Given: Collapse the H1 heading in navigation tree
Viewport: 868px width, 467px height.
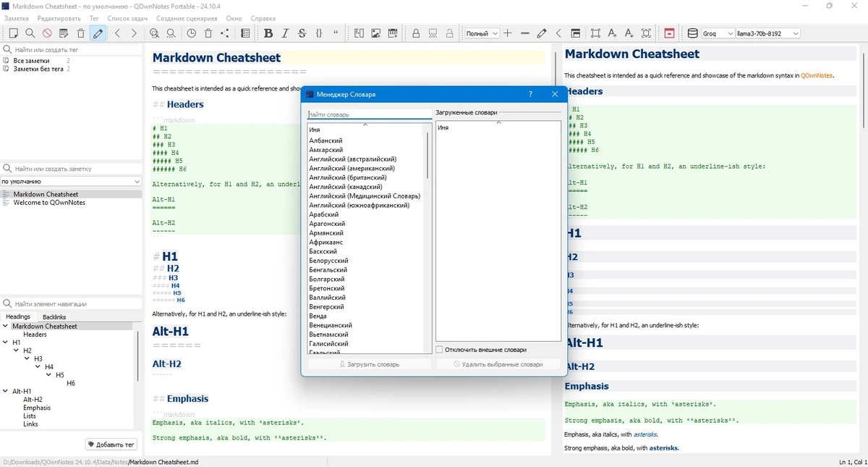Looking at the screenshot, I should [x=7, y=342].
